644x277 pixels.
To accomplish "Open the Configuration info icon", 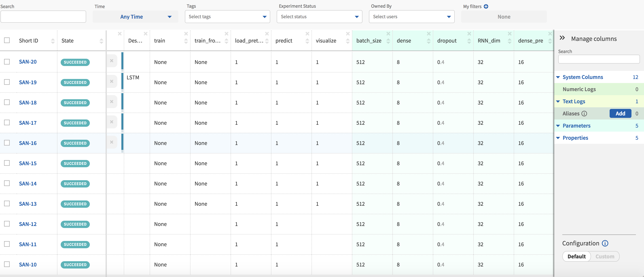I will pos(605,243).
